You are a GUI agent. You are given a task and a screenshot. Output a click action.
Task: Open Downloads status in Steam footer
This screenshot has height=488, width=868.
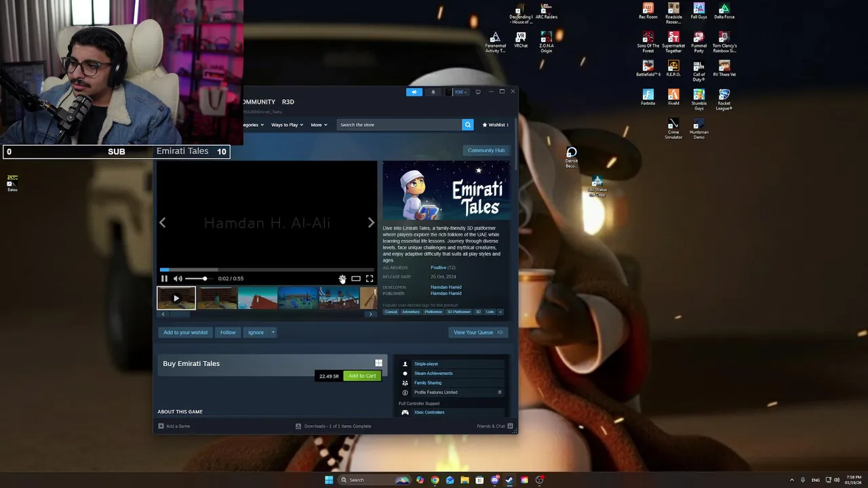334,426
